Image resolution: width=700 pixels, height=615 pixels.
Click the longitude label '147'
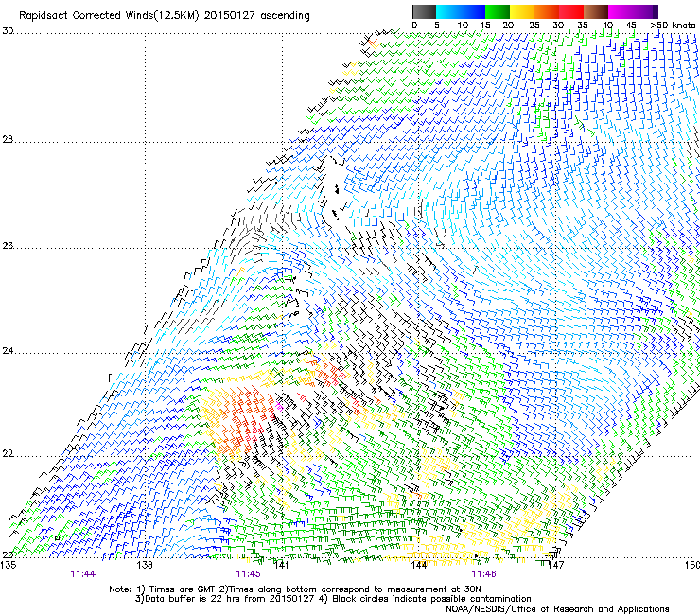(555, 565)
